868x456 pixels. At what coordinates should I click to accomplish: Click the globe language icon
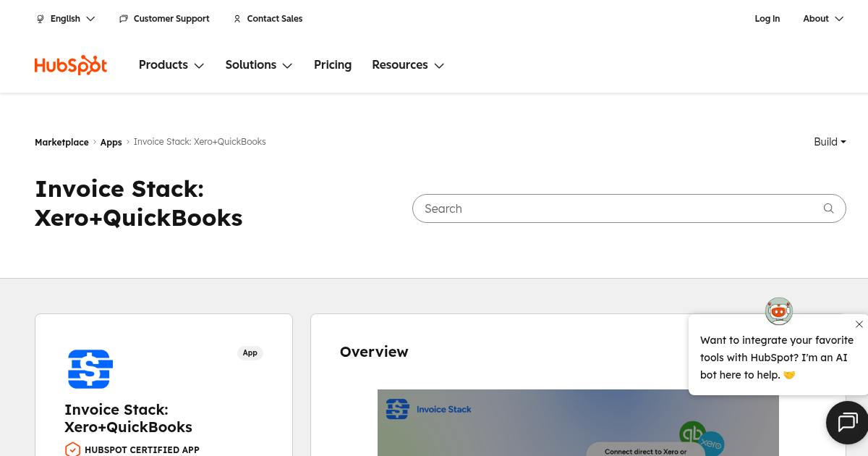[x=41, y=19]
